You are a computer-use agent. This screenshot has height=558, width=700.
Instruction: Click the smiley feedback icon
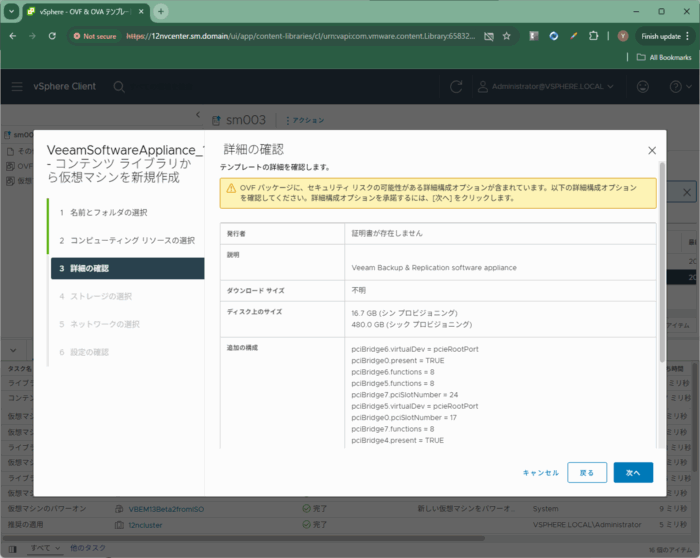click(642, 87)
